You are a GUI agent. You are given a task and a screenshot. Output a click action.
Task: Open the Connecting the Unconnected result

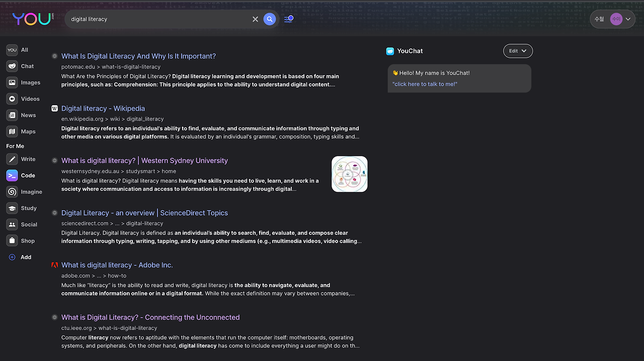[x=150, y=317]
